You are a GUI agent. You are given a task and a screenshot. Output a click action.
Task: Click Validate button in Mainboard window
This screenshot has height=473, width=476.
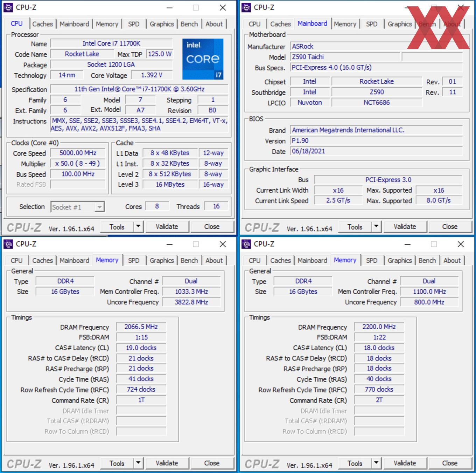[x=405, y=227]
